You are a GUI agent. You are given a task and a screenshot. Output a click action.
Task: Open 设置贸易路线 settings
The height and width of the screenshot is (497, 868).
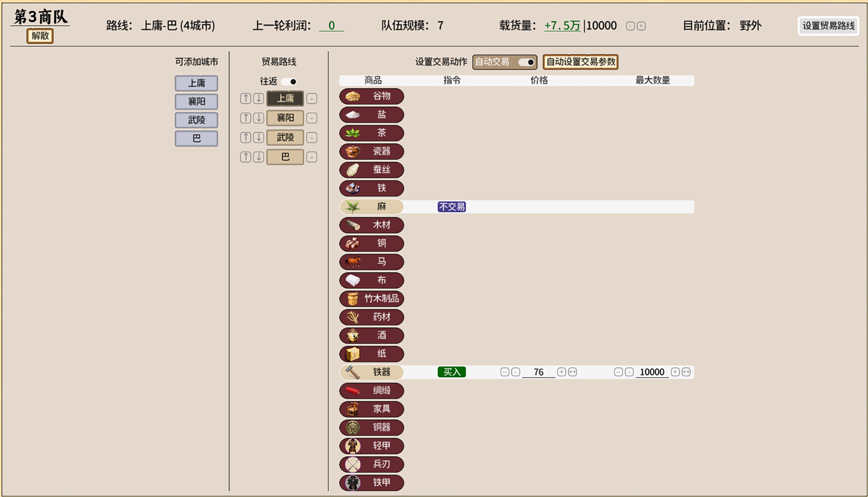828,26
